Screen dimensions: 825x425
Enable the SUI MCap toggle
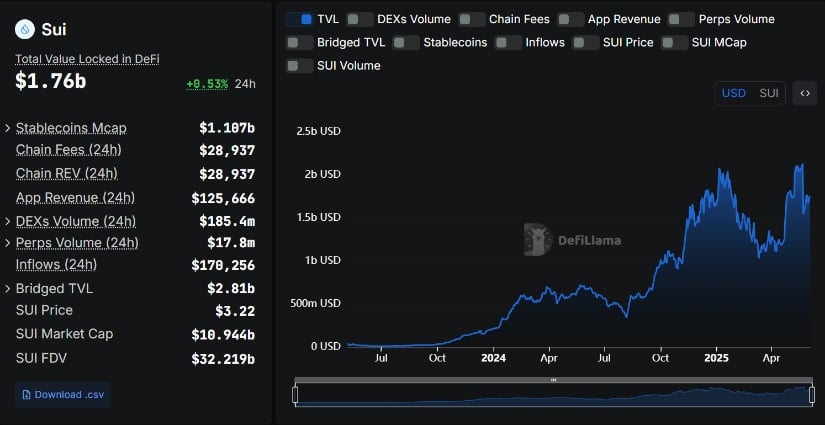[x=675, y=43]
